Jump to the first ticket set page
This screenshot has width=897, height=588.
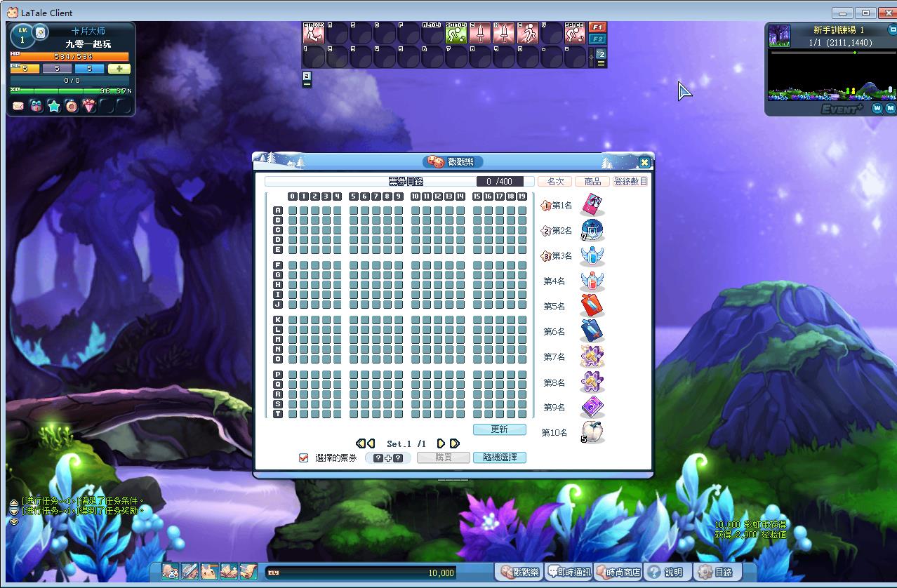[x=361, y=443]
